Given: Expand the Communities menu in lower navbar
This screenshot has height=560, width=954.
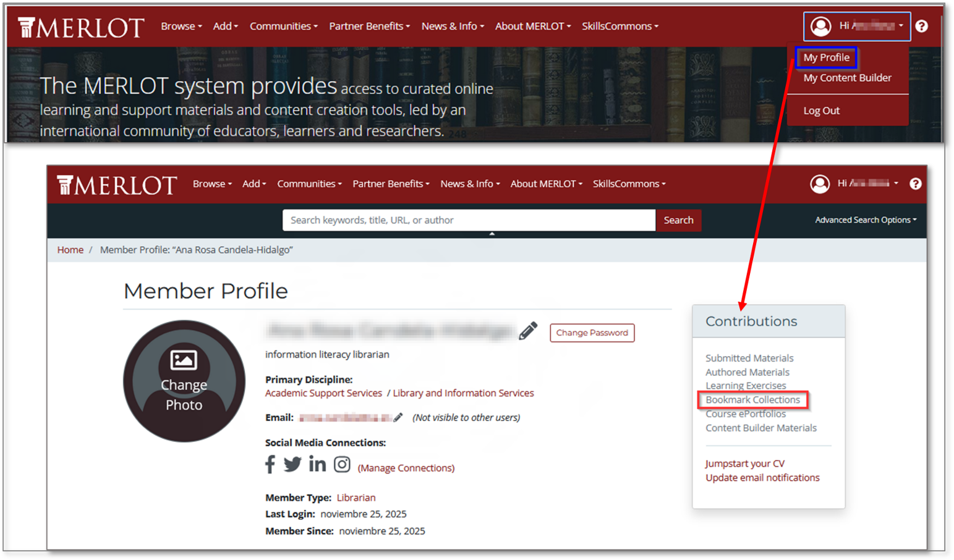Looking at the screenshot, I should point(309,184).
